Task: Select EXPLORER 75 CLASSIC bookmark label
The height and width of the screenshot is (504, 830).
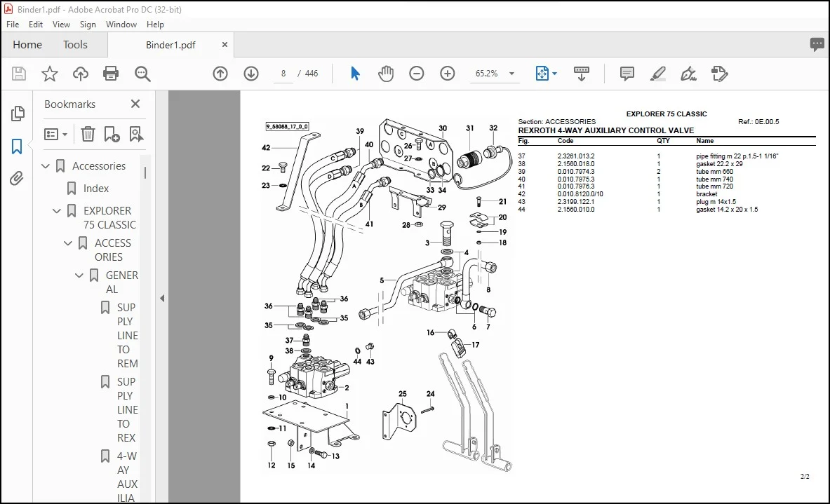Action: click(x=109, y=217)
